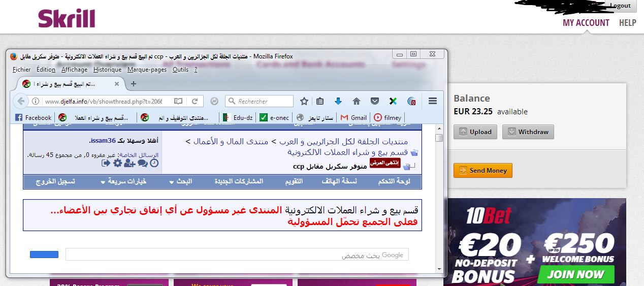Click the forum logout arrow icon
Image resolution: width=644 pixels, height=286 pixels.
click(106, 163)
